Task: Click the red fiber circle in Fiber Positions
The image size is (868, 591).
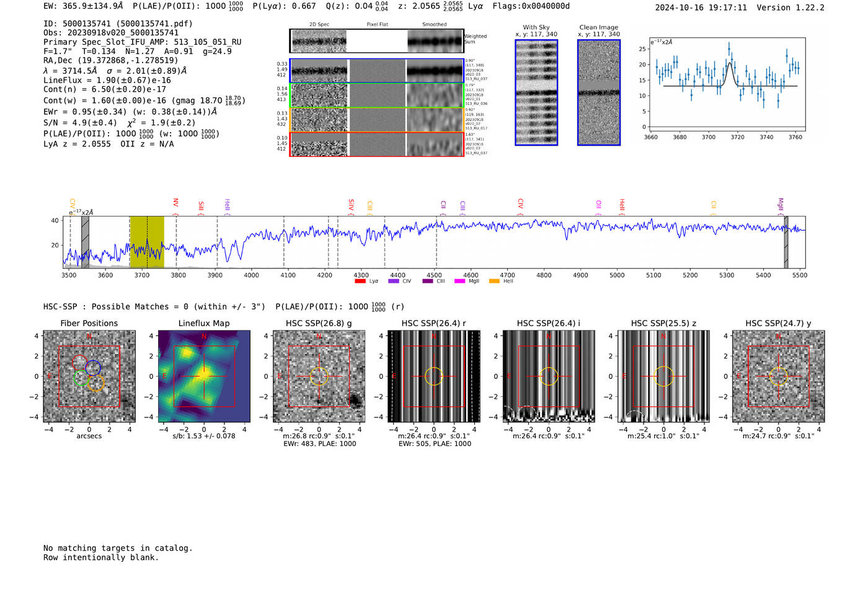Action: pos(80,362)
